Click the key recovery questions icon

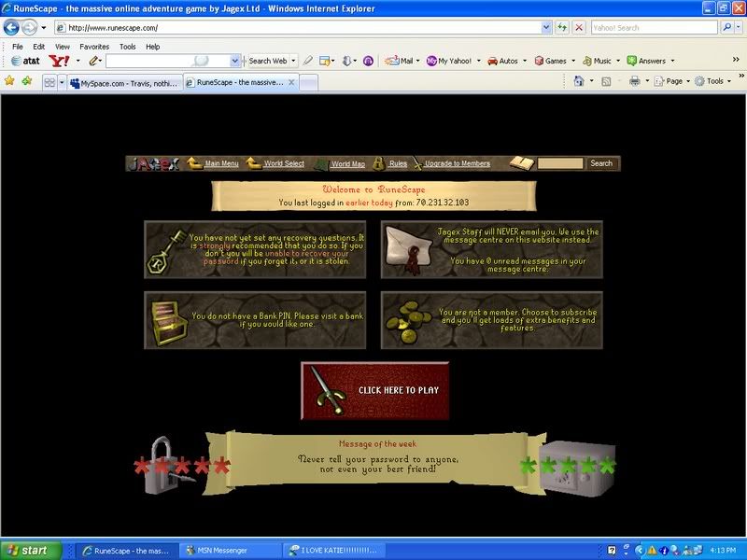[x=166, y=251]
